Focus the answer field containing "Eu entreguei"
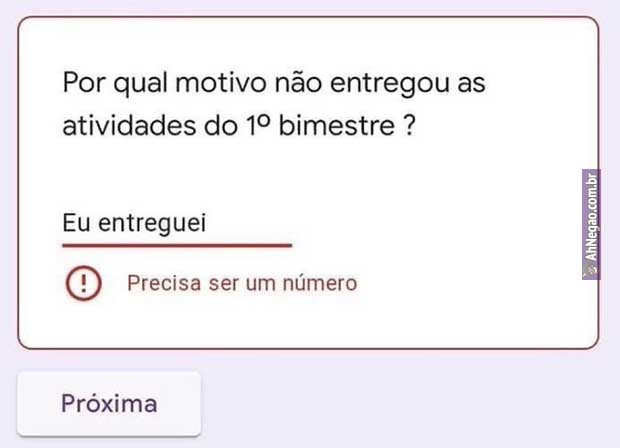This screenshot has height=448, width=620. point(176,225)
